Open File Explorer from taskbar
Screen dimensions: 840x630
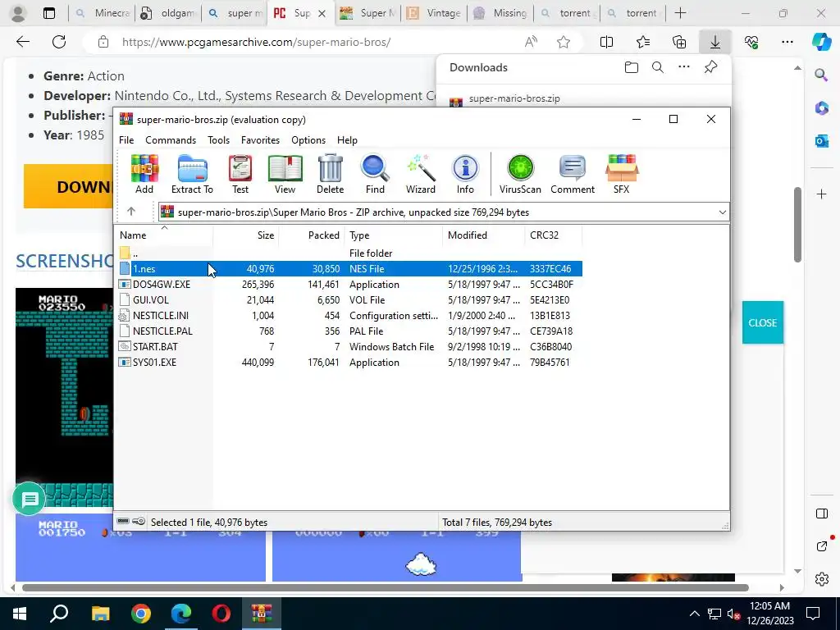point(100,614)
